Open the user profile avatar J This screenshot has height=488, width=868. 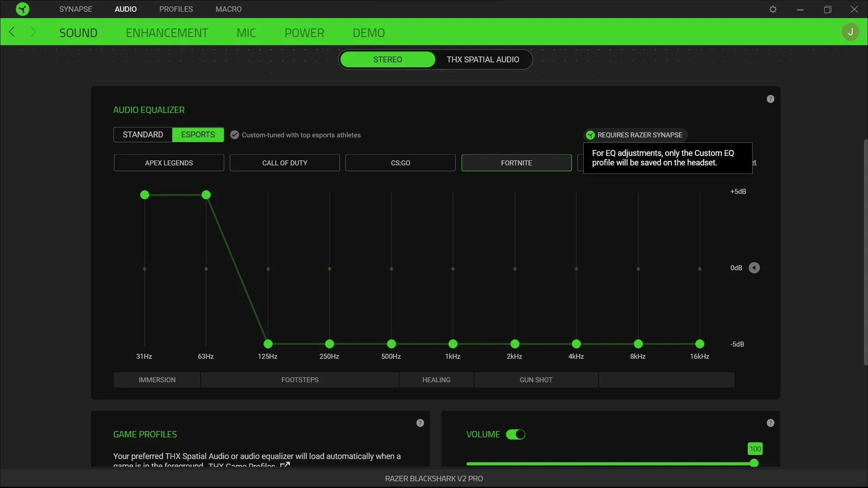coord(850,32)
